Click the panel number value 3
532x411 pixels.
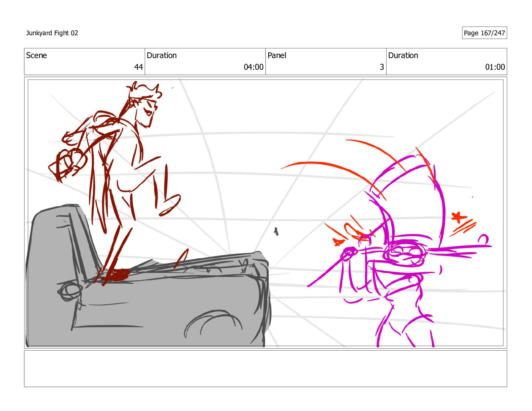click(x=382, y=67)
